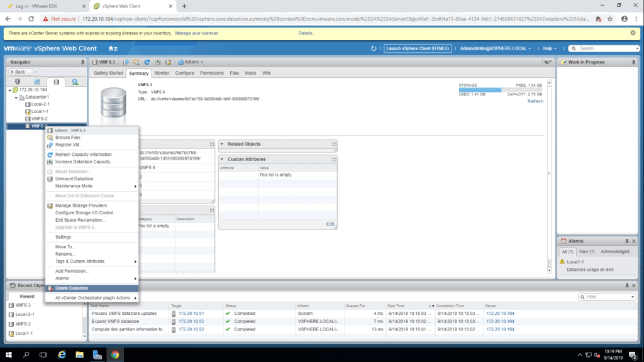
Task: Open Chrome from the Windows taskbar
Action: pyautogui.click(x=115, y=354)
